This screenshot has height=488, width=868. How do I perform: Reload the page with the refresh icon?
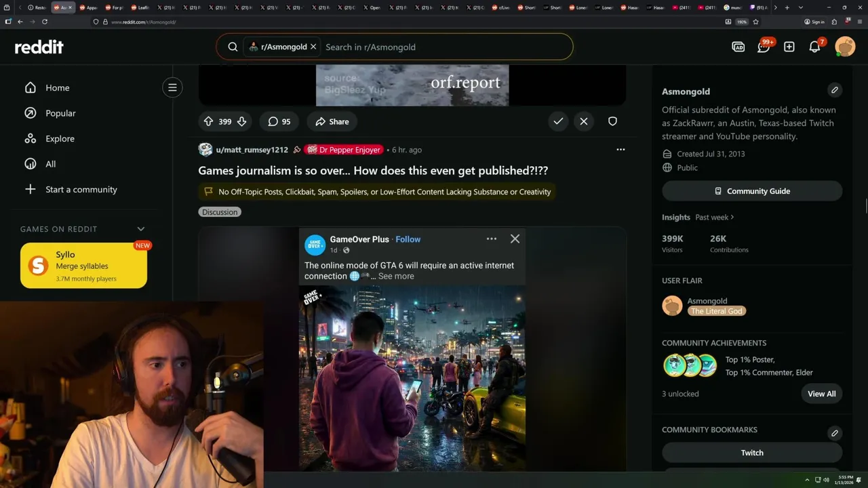pos(45,22)
